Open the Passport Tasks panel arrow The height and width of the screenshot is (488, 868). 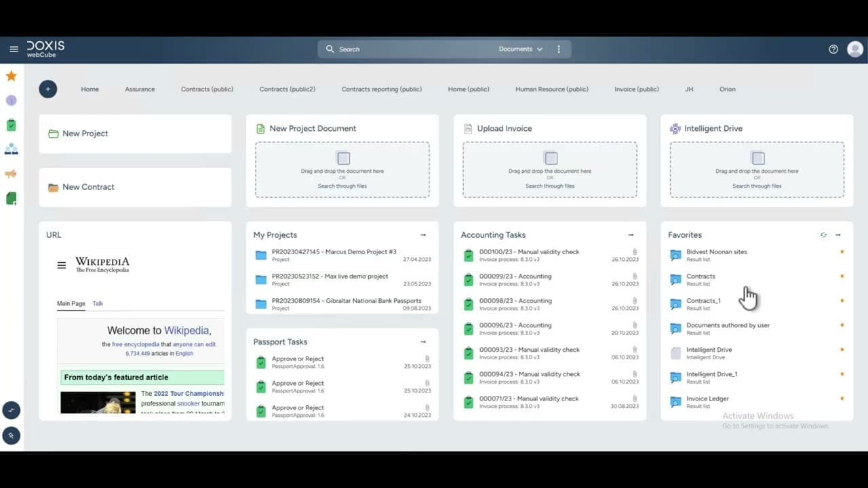click(423, 342)
